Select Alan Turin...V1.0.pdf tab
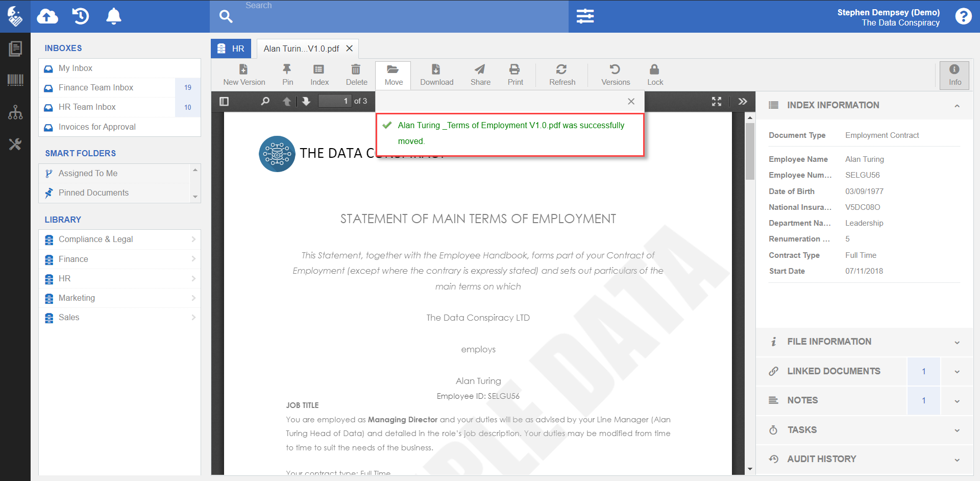The image size is (980, 481). pyautogui.click(x=301, y=49)
